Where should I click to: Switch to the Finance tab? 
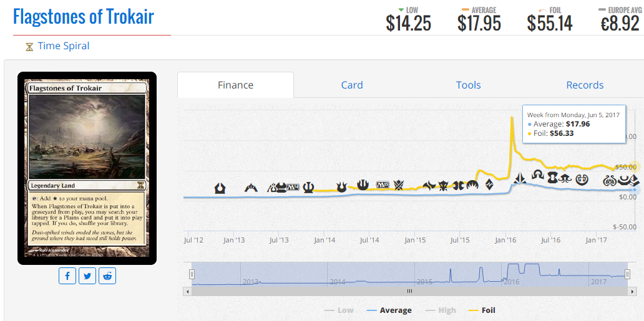[x=235, y=85]
